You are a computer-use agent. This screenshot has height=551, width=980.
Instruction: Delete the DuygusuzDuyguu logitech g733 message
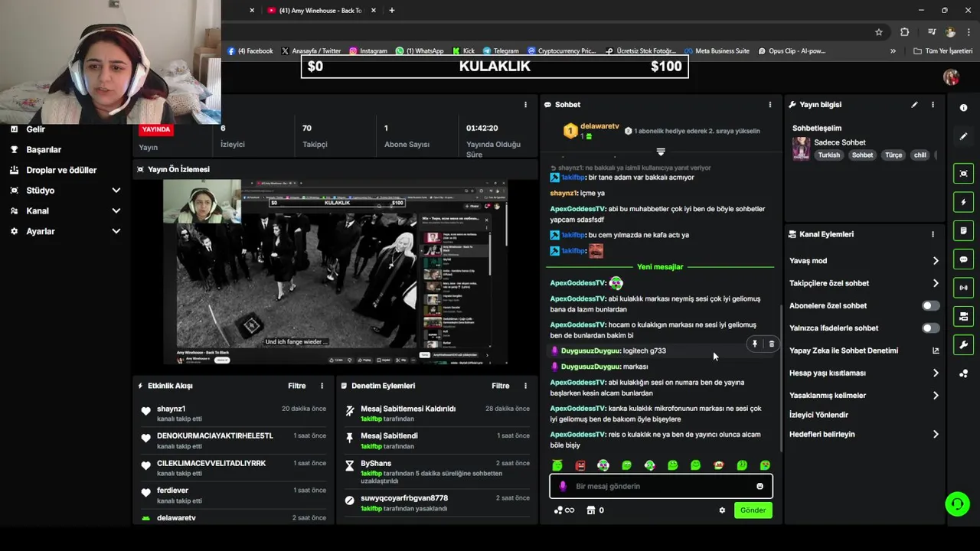(x=771, y=344)
